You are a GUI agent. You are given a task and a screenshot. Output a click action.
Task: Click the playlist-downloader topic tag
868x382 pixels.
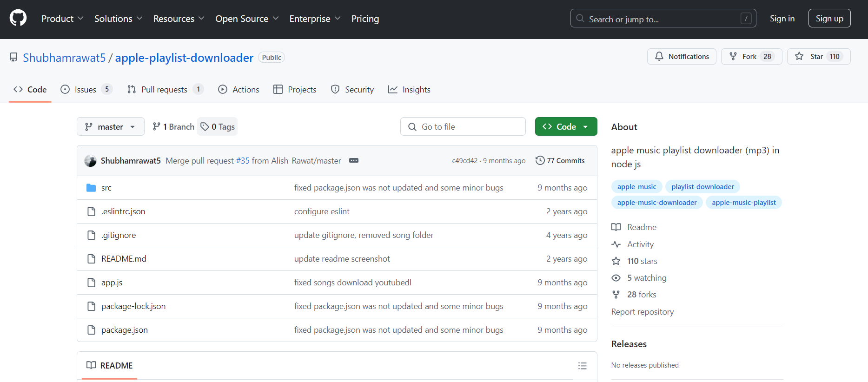point(702,187)
